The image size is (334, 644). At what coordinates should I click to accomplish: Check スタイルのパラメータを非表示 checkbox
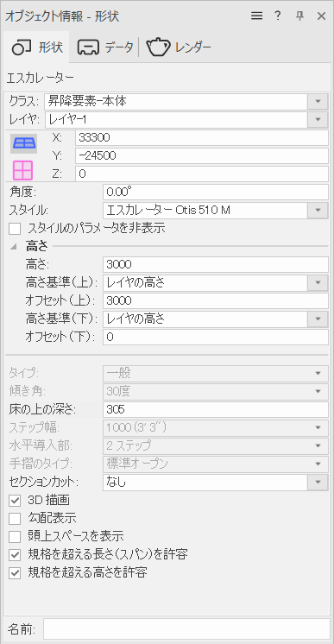[x=15, y=229]
